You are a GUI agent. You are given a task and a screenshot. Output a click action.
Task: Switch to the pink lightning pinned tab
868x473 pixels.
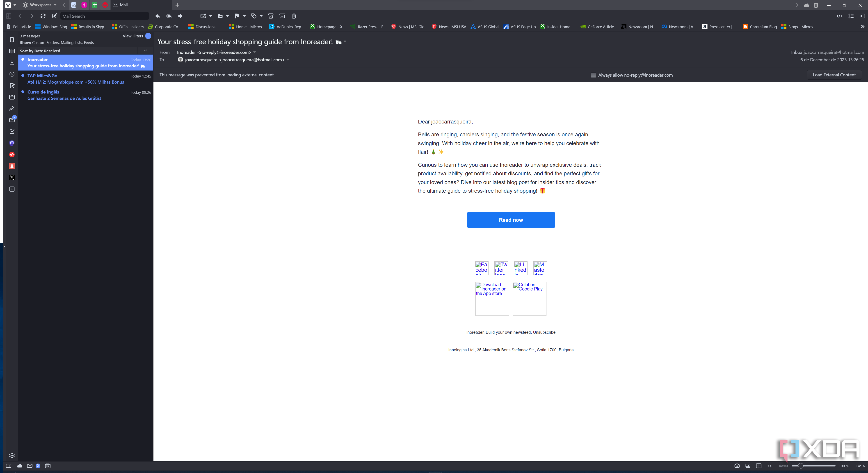(x=84, y=5)
